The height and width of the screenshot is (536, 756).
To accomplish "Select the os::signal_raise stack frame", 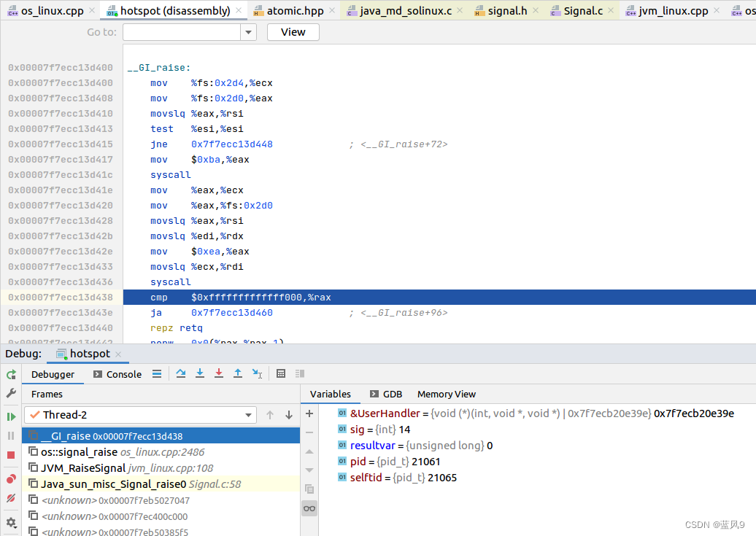I will pos(161,452).
